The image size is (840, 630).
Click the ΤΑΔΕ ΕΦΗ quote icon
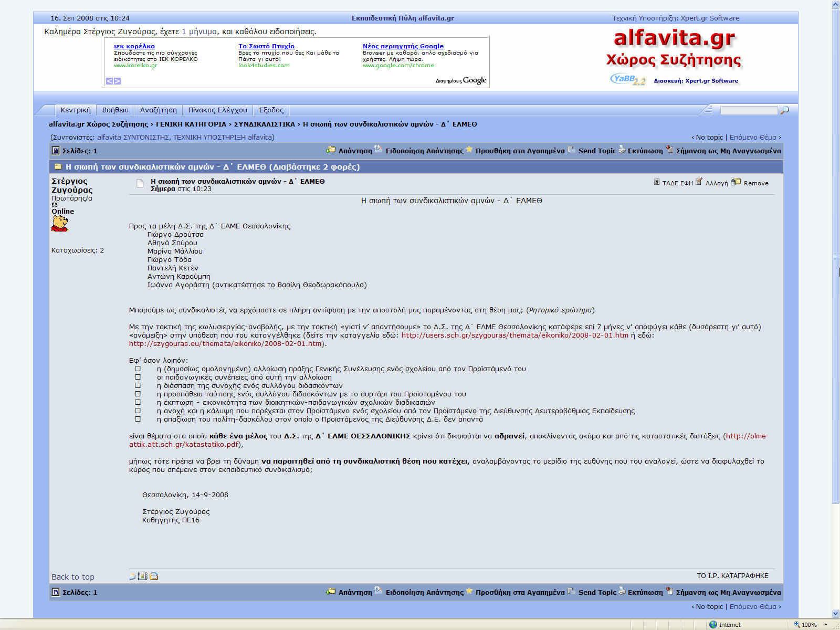[657, 182]
